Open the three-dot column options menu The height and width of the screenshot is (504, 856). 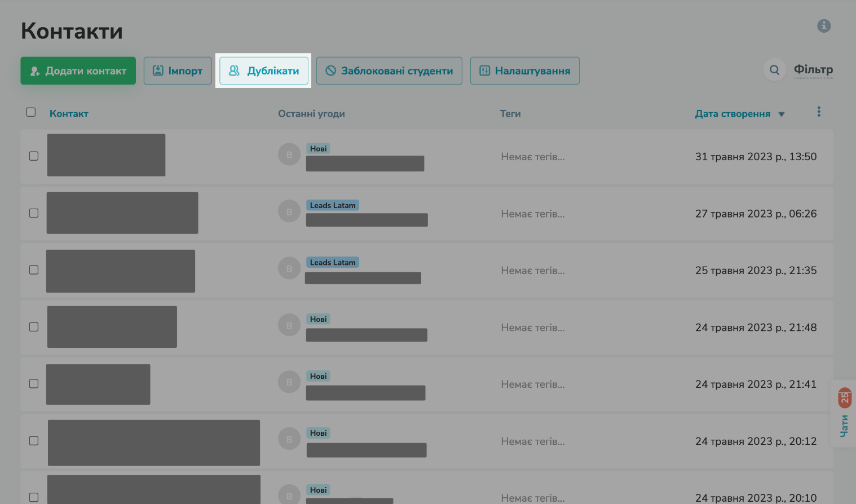[x=819, y=112]
